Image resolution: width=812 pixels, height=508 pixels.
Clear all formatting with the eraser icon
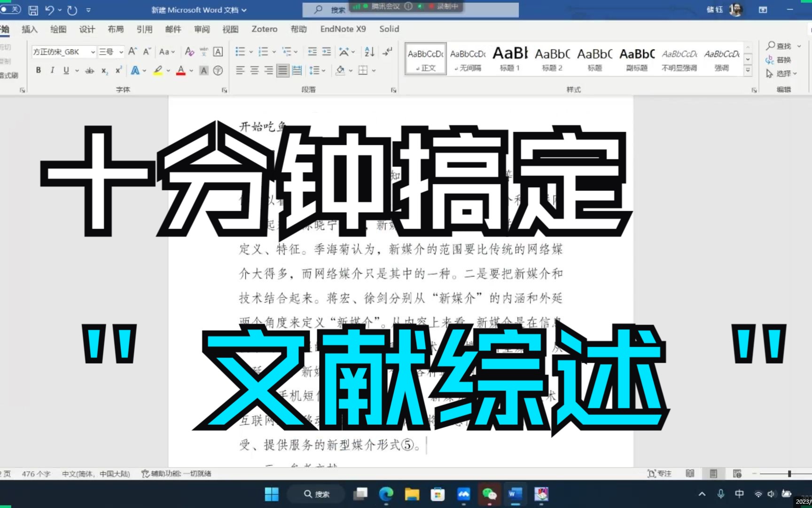[189, 52]
